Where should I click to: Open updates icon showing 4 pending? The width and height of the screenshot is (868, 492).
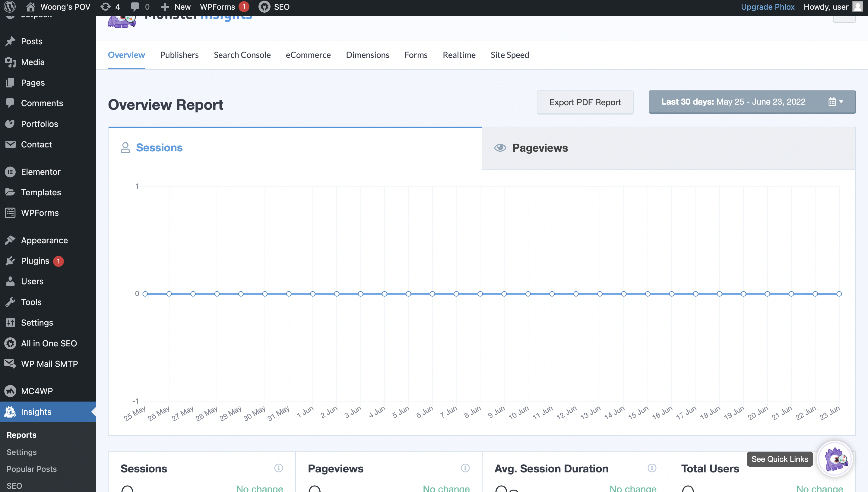pos(106,7)
